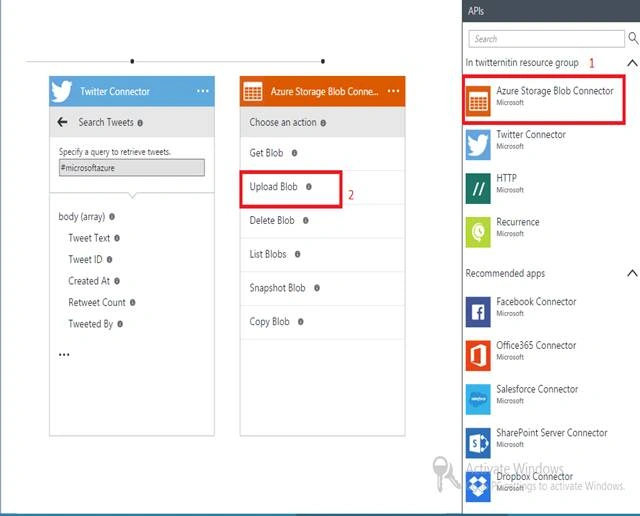Viewport: 640px width, 516px height.
Task: Click the 'Retweet Count' output label
Action: tap(97, 302)
